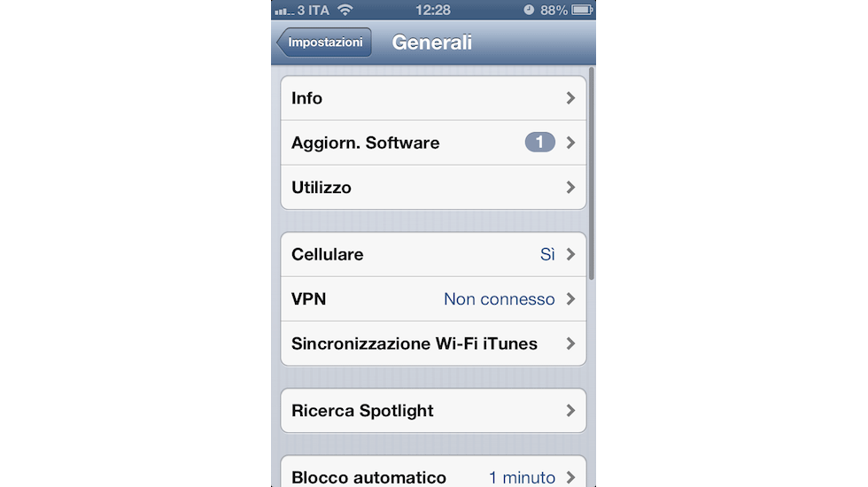Screen dimensions: 868x487
Task: Open VPN settings row
Action: click(433, 299)
